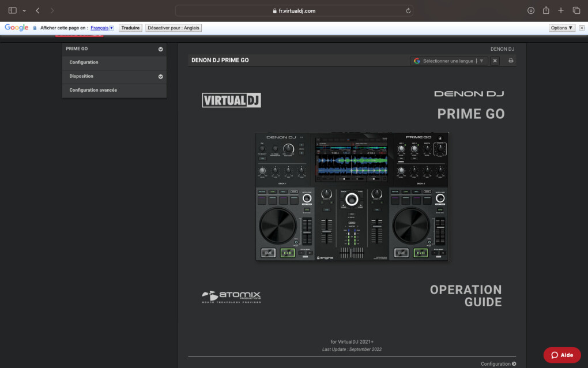588x368 pixels.
Task: Go forward to the next page
Action: click(52, 10)
